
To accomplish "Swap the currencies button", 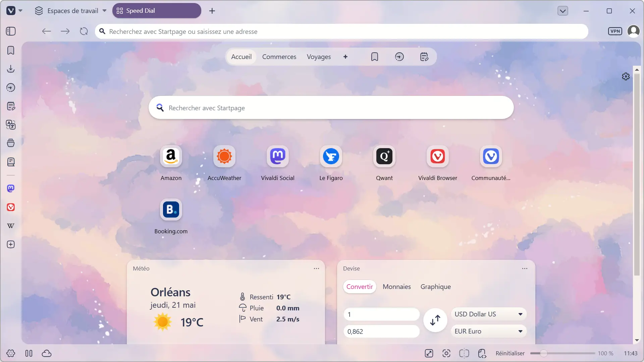I will [x=435, y=320].
